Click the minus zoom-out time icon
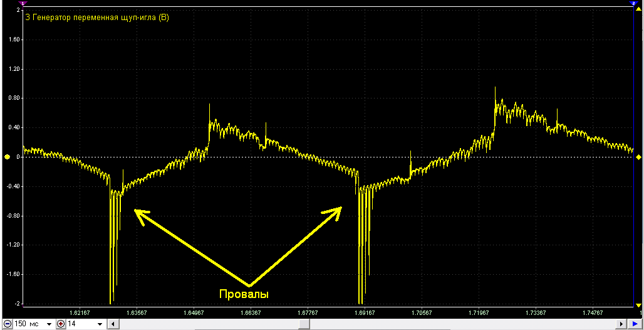644x330 pixels. [8, 324]
